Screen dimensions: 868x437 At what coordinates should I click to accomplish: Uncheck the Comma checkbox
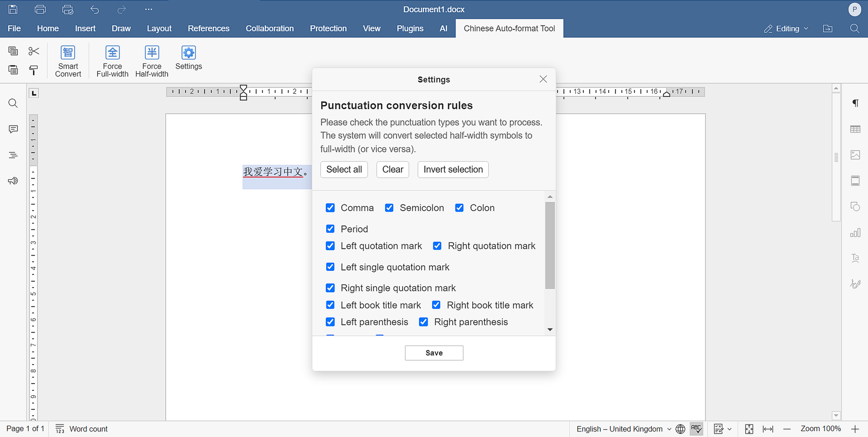pos(330,208)
